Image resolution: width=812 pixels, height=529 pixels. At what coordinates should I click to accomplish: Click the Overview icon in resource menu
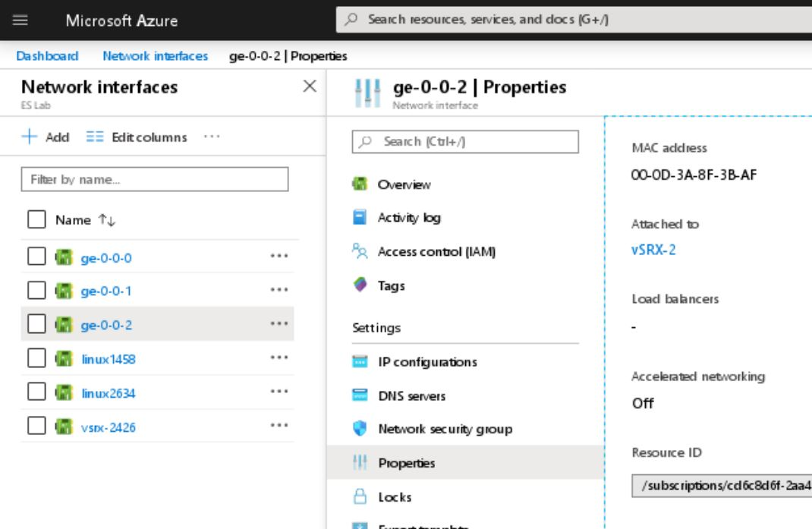[360, 184]
